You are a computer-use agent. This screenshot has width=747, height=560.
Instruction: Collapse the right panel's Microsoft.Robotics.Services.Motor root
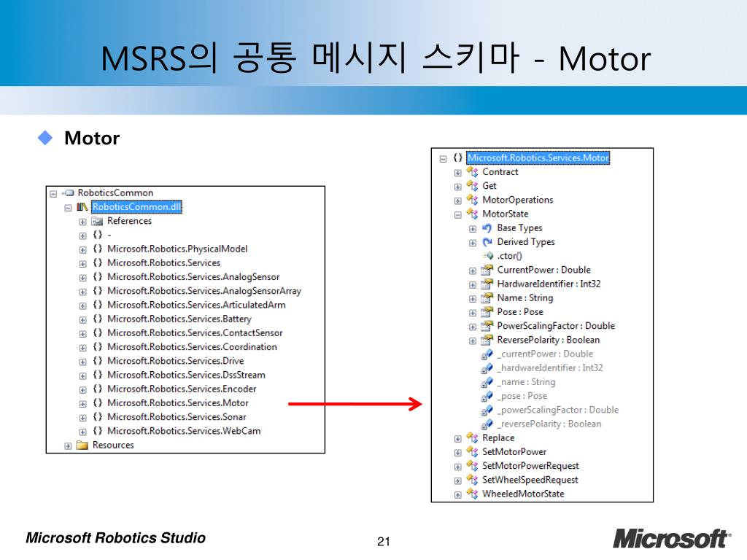pos(443,158)
